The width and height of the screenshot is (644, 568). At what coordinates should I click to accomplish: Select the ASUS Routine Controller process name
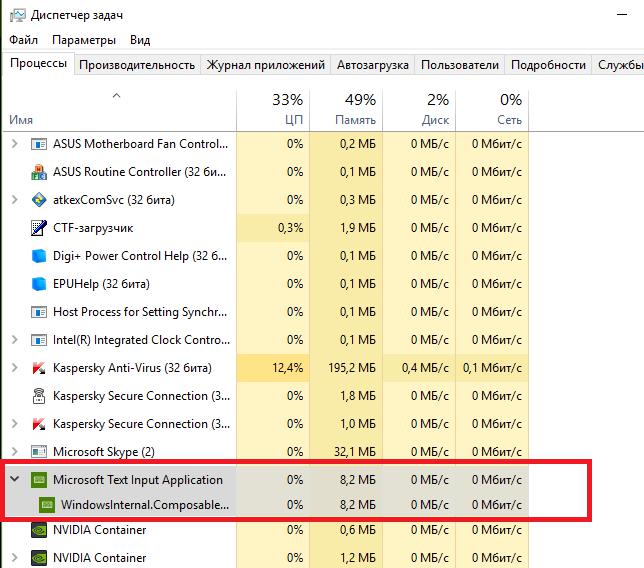coord(140,172)
